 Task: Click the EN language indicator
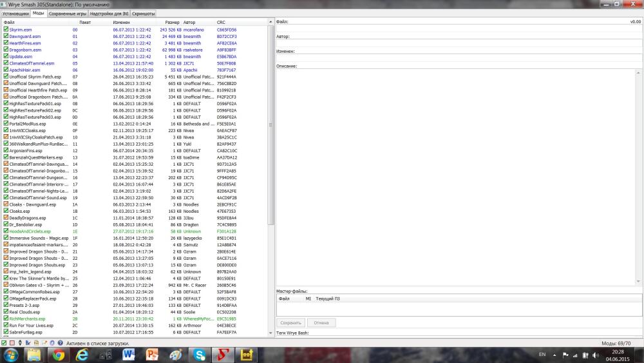coord(542,355)
